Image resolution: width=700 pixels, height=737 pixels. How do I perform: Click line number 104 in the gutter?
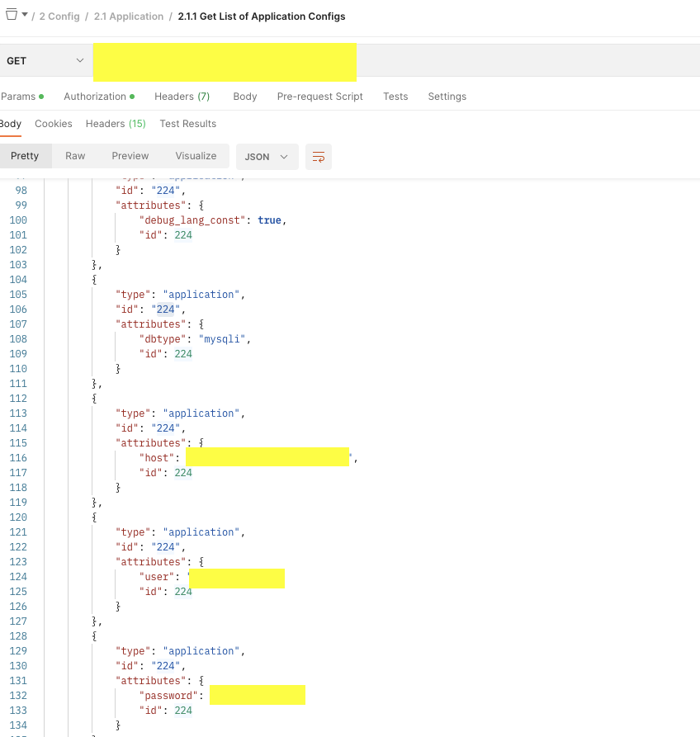(x=18, y=280)
